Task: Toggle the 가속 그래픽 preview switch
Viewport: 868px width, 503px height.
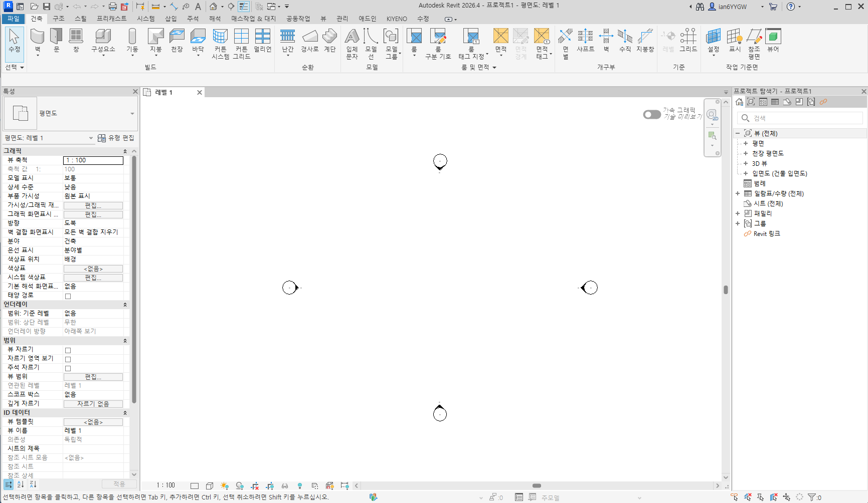Action: 651,115
